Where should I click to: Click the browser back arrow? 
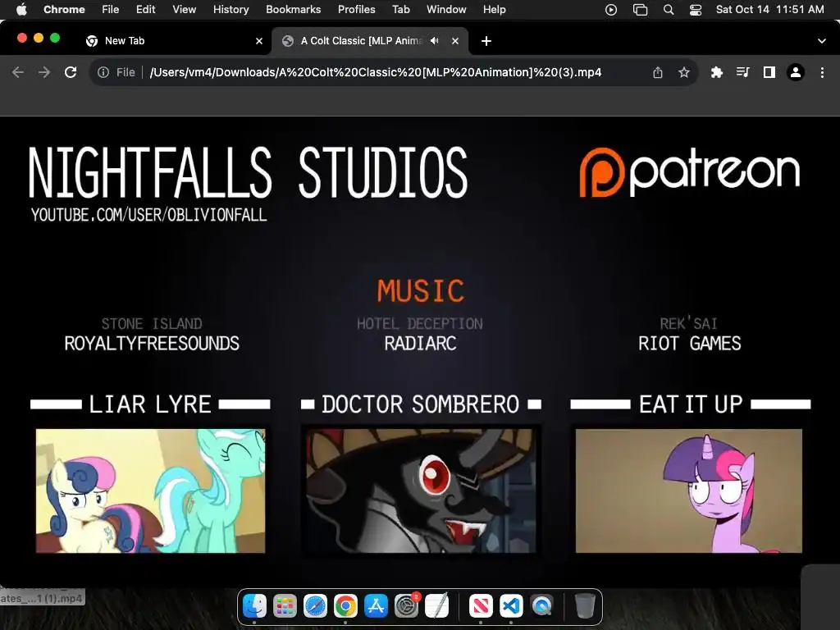point(18,72)
